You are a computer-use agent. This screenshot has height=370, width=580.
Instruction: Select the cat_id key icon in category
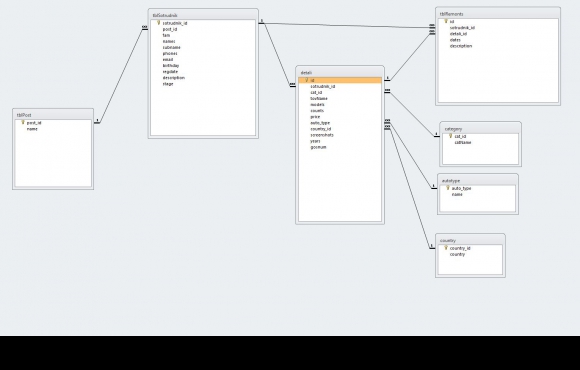(450, 136)
